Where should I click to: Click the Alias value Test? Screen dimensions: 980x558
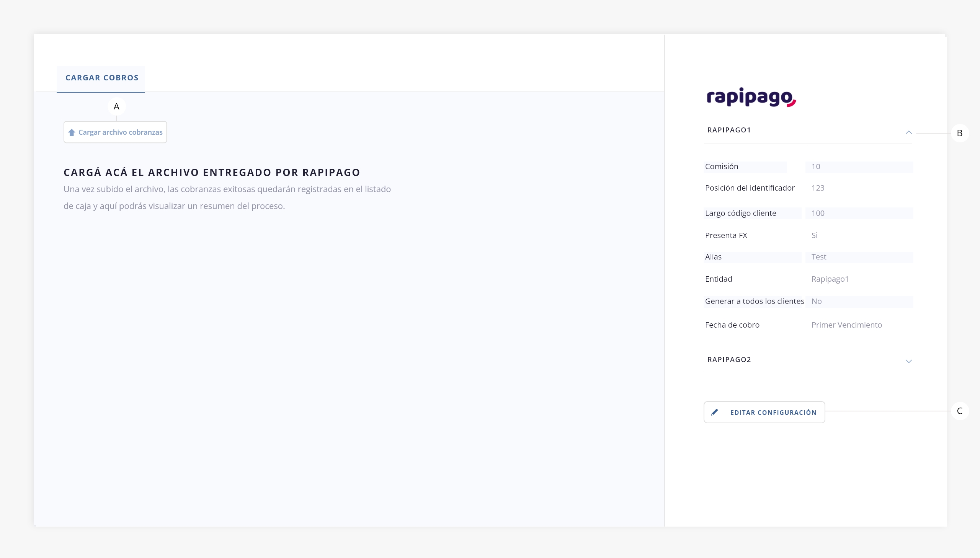(859, 257)
